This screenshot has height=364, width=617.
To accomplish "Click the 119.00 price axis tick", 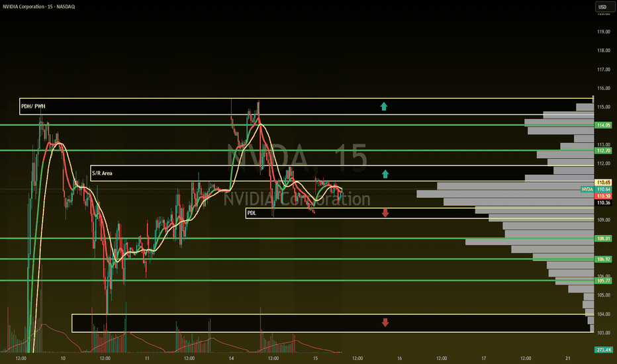I will 604,32.
